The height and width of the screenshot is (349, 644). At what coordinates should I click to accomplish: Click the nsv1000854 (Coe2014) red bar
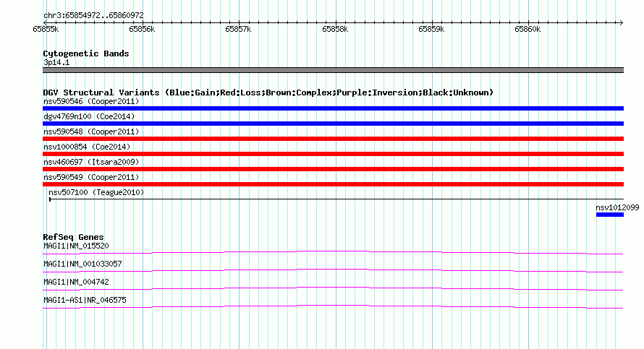tap(333, 154)
